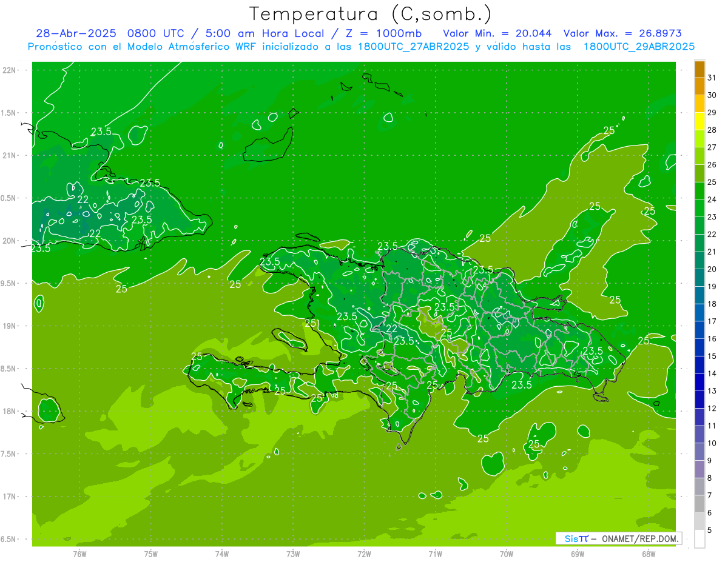Select the '73W' longitude label
The image size is (728, 562).
[293, 554]
